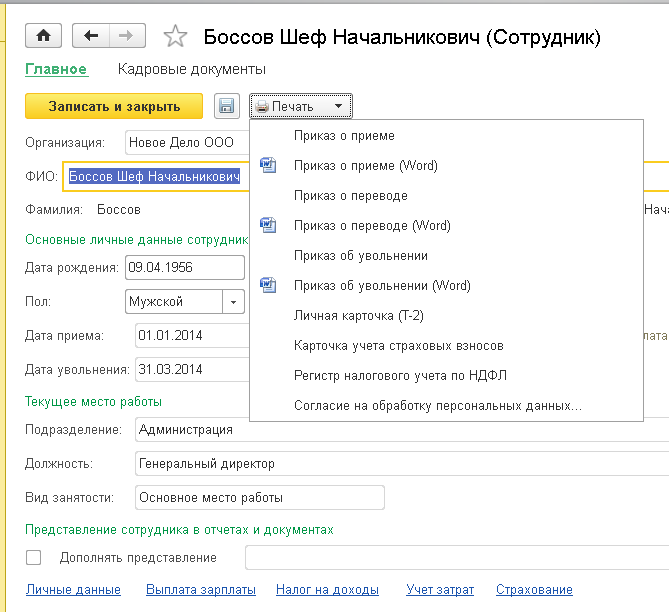Follow the Выплата зарплаты link
Image resolution: width=669 pixels, height=612 pixels.
coord(201,590)
